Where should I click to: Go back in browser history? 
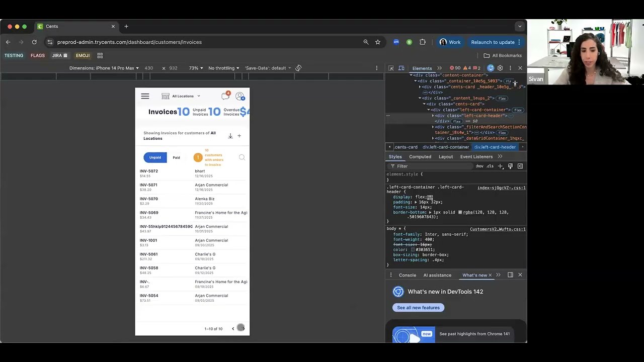click(x=8, y=42)
